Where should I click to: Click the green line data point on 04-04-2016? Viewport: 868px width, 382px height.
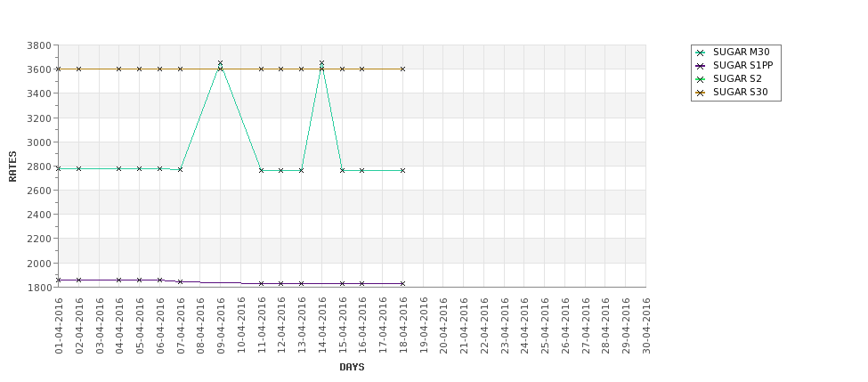(119, 168)
